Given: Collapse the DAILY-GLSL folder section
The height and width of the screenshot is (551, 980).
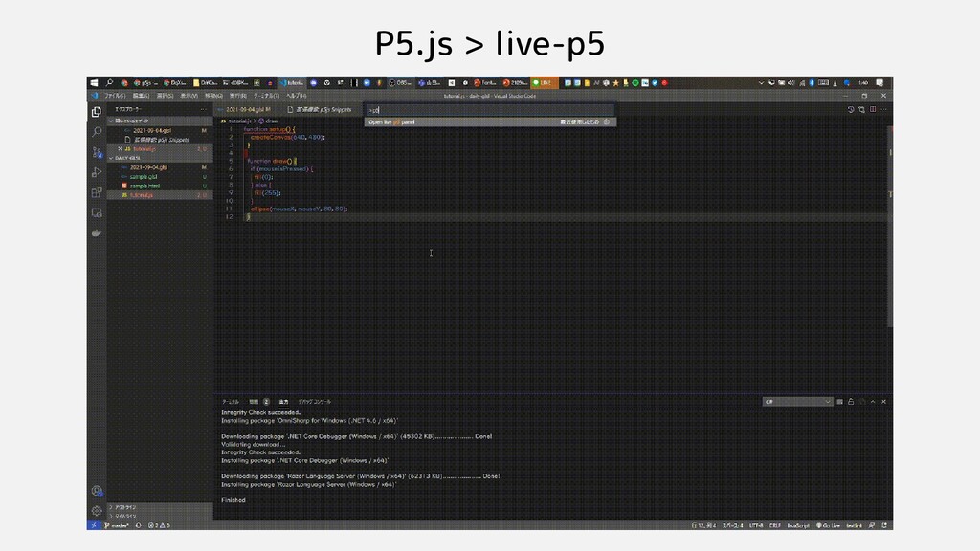Looking at the screenshot, I should pyautogui.click(x=160, y=158).
